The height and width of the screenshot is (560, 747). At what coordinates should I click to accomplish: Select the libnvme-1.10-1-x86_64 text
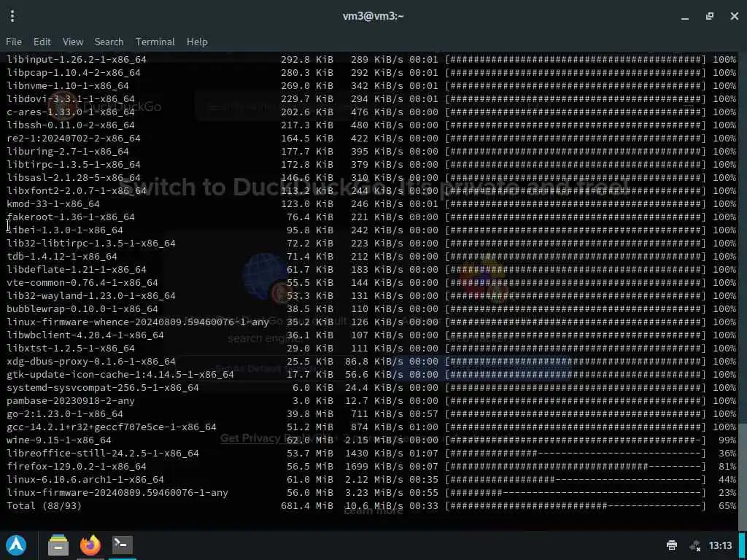pyautogui.click(x=68, y=86)
